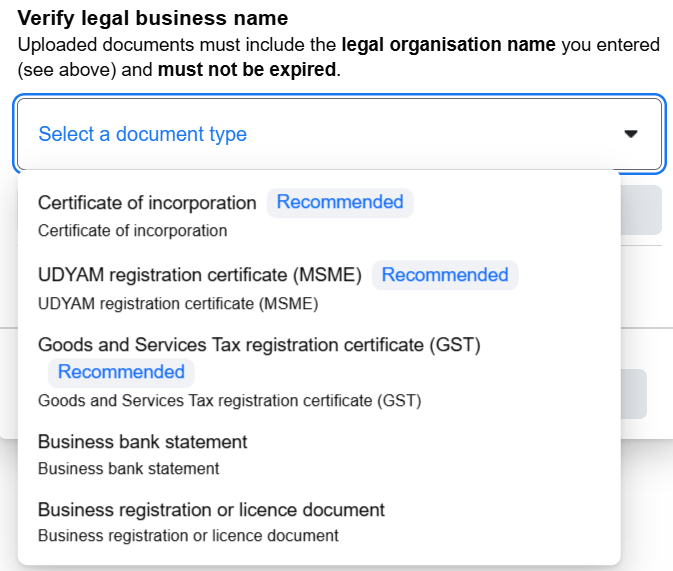673x571 pixels.
Task: Click the 'Verify legal business name' heading
Action: pos(153,18)
